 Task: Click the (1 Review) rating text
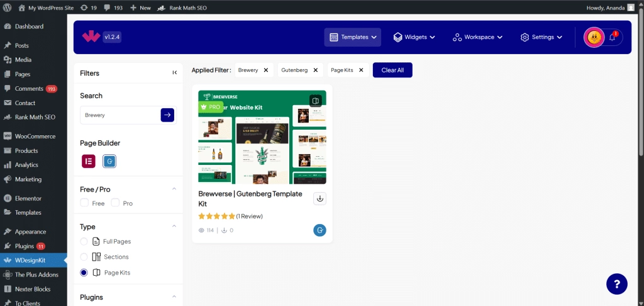[x=249, y=217]
